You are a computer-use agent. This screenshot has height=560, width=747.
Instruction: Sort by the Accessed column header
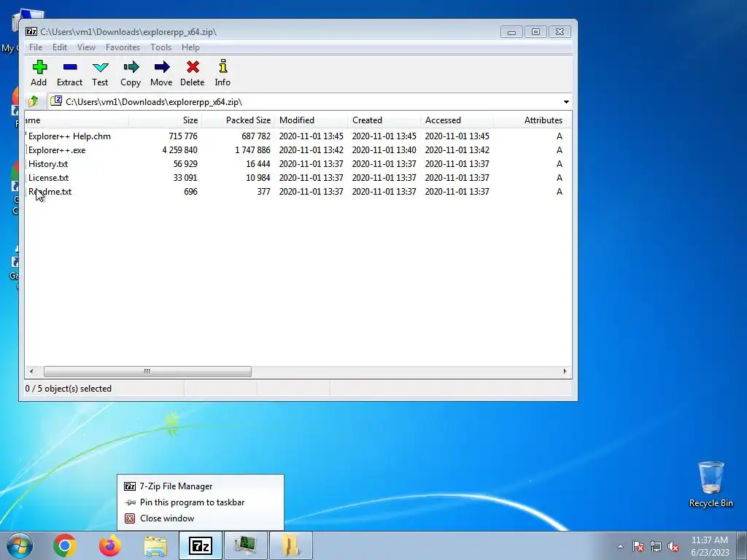(x=457, y=120)
